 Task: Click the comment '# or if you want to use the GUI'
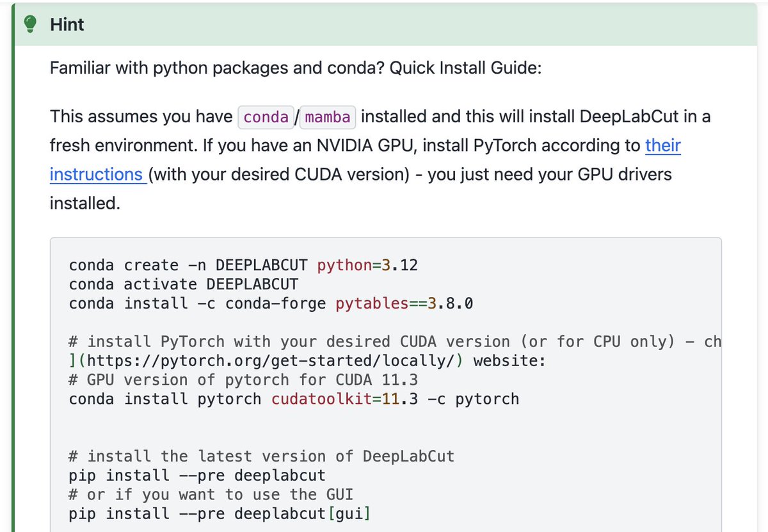[x=211, y=495]
